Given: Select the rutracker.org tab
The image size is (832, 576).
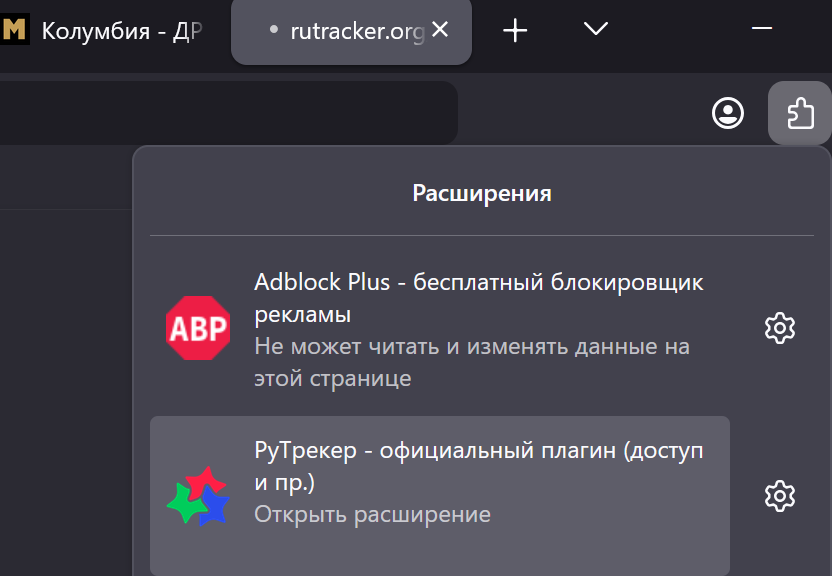Looking at the screenshot, I should (x=351, y=31).
